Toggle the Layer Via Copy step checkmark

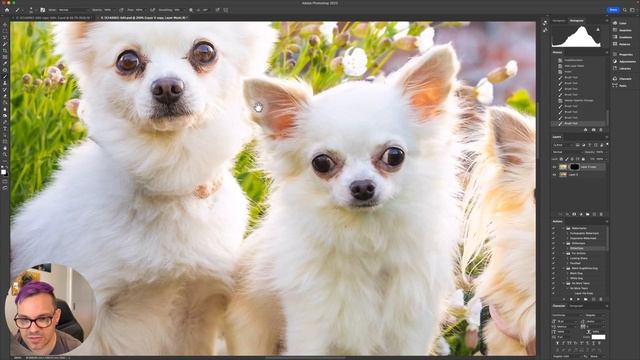point(553,293)
